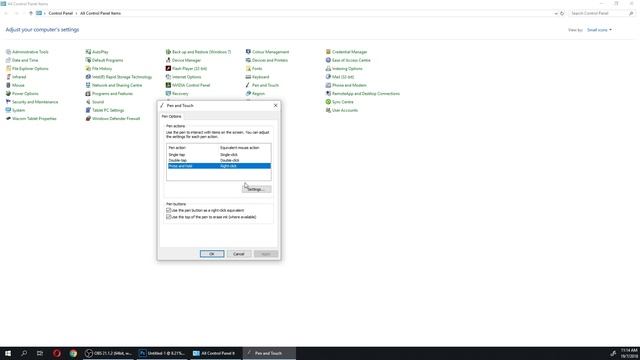This screenshot has width=640, height=360.
Task: Select Double-tap row in pen actions list
Action: point(219,160)
